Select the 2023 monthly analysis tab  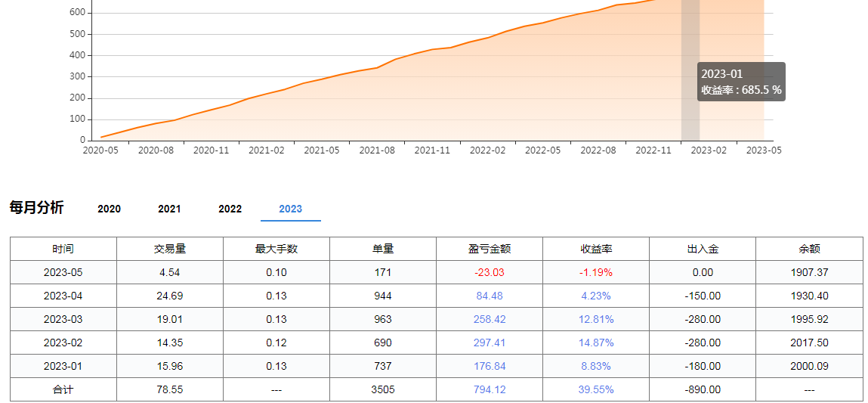point(291,209)
